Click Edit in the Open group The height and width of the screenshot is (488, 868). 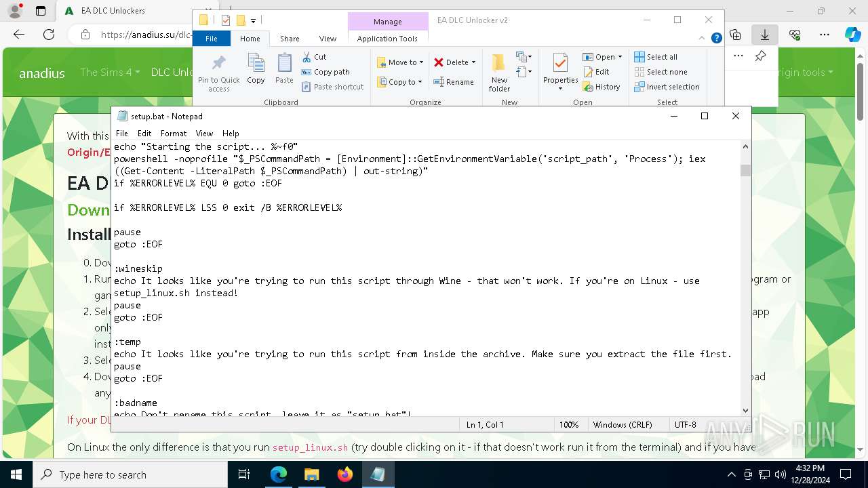[x=596, y=72]
